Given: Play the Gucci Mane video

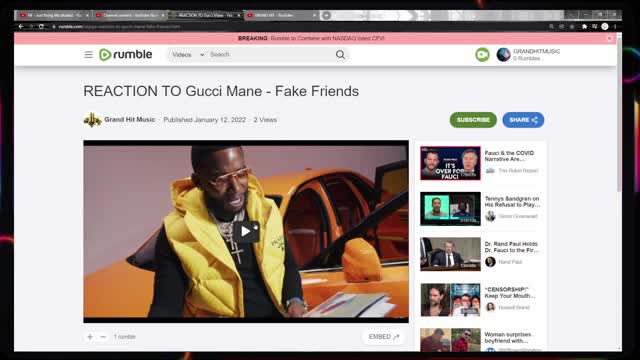Looking at the screenshot, I should (x=246, y=231).
